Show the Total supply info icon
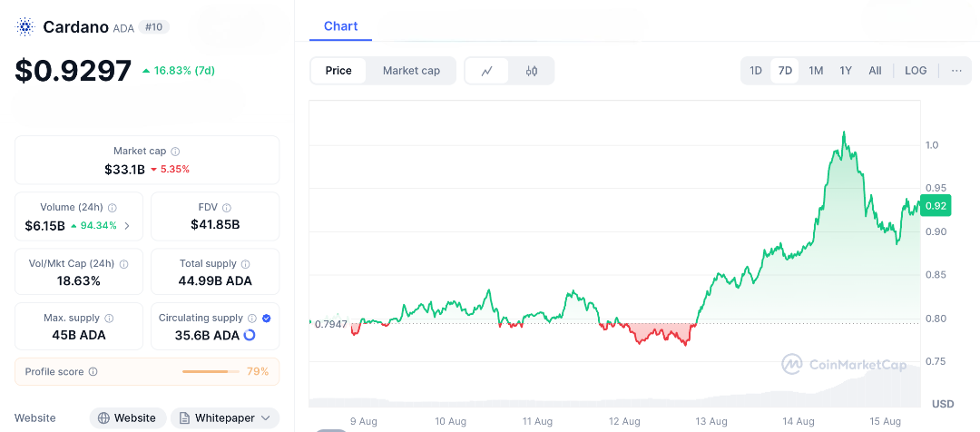The image size is (980, 432). coord(246,264)
